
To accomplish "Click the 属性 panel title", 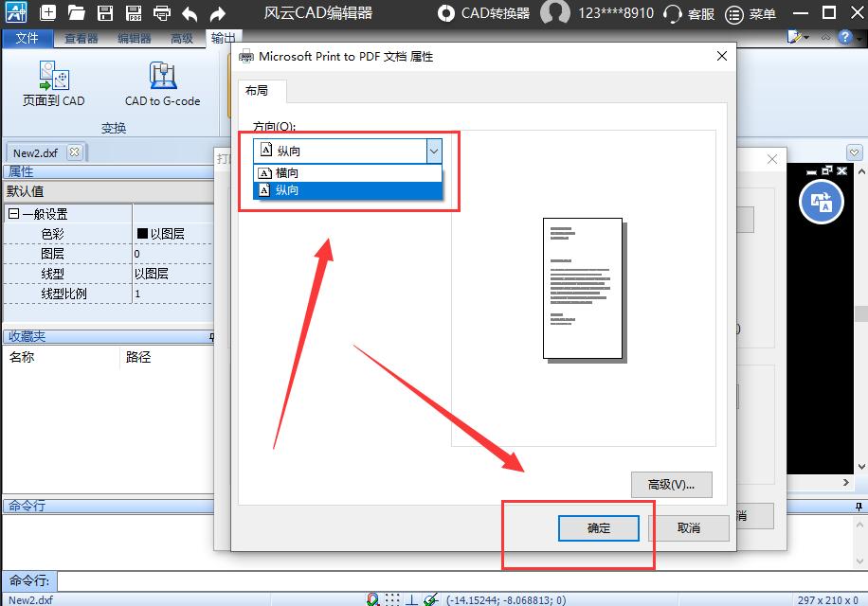I will pyautogui.click(x=21, y=171).
